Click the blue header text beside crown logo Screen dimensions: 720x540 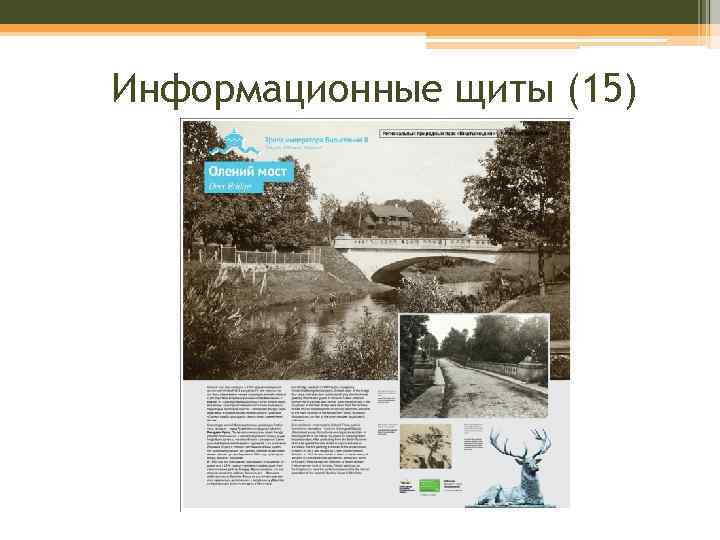(316, 140)
